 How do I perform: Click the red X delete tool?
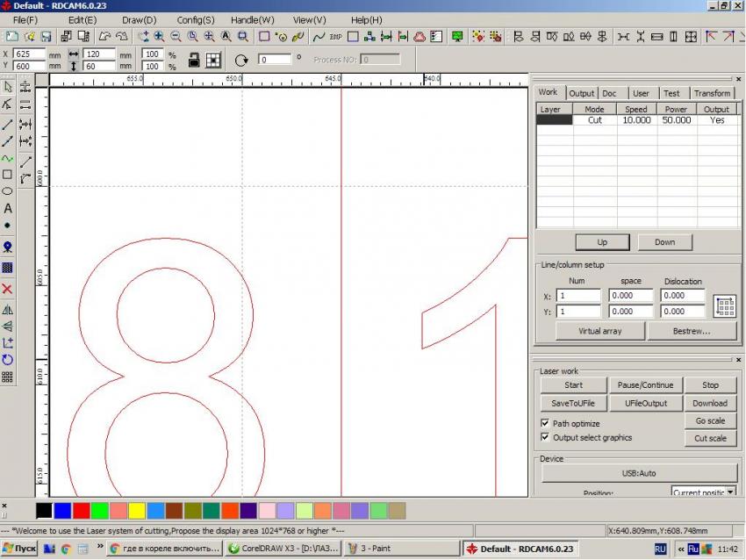(x=8, y=289)
